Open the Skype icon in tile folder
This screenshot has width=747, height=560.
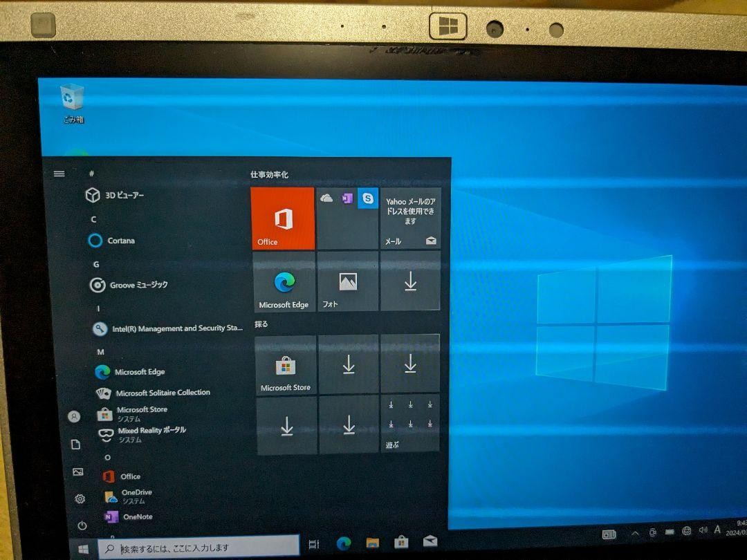368,198
